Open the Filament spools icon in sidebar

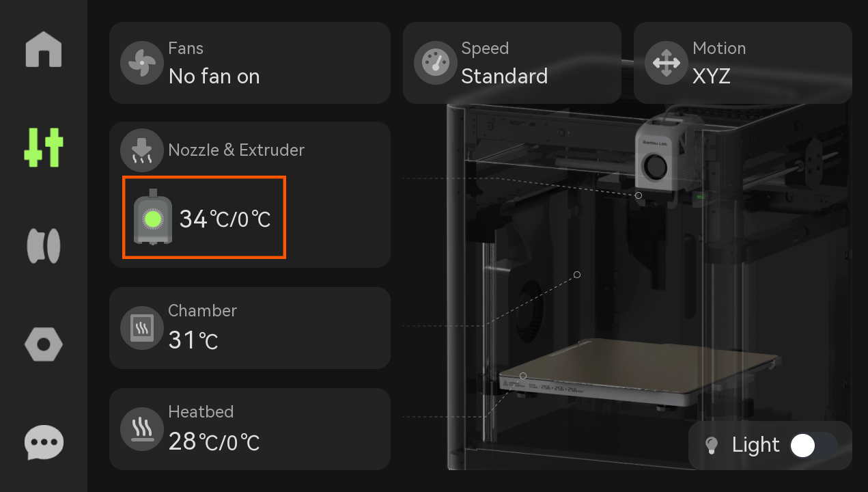click(44, 246)
